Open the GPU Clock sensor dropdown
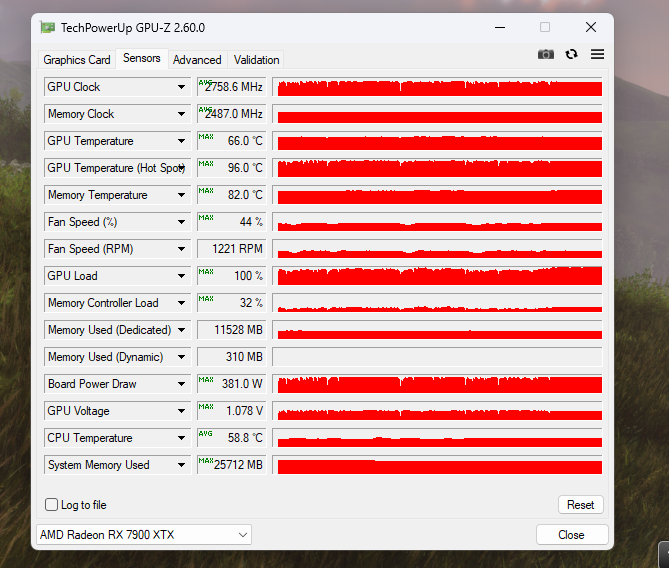Viewport: 669px width, 568px height. 117,87
